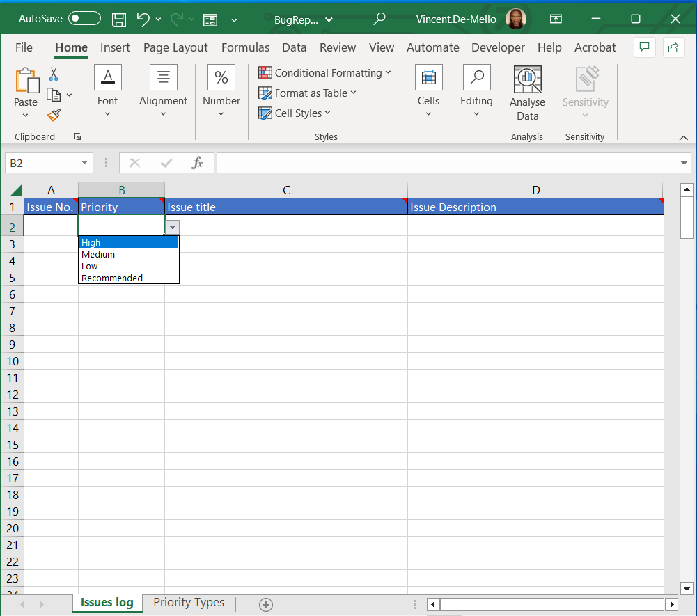Click the Format Painter brush icon
Screen dimensions: 697x616
point(54,115)
